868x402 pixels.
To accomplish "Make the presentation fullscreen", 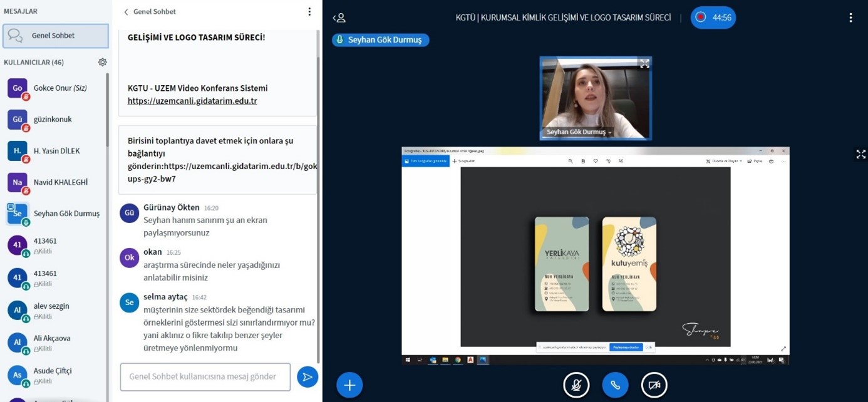I will point(860,154).
